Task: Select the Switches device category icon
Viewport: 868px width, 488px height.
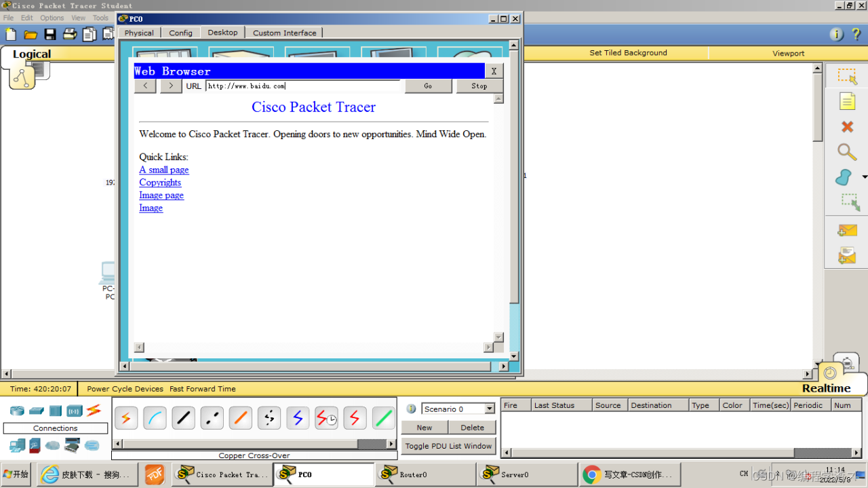Action: (x=36, y=411)
